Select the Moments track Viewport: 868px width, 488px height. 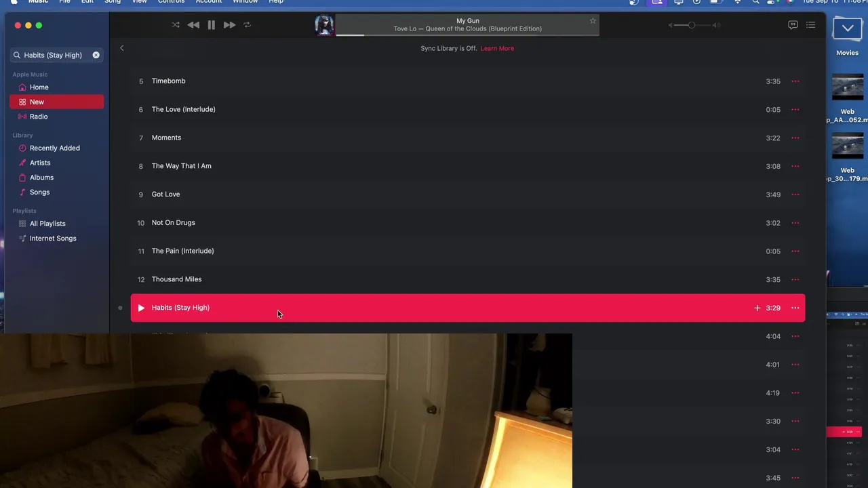point(468,138)
